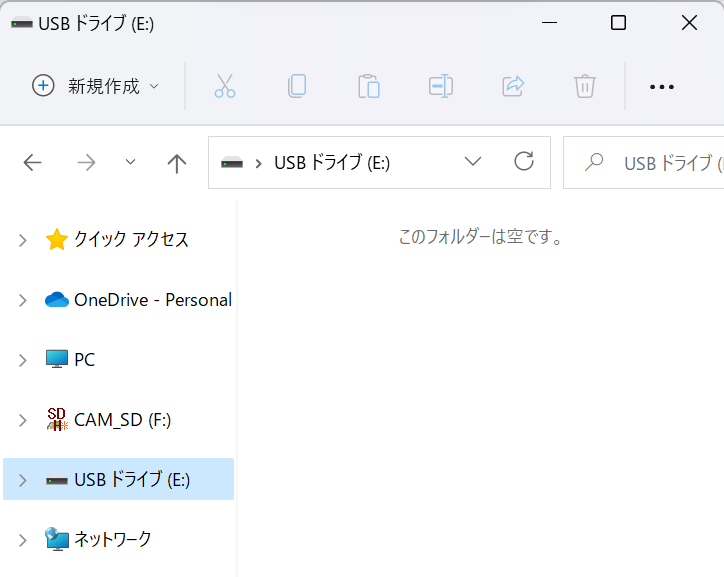Image resolution: width=724 pixels, height=577 pixels.
Task: Expand the OneDrive - Personal node
Action: pyautogui.click(x=23, y=300)
